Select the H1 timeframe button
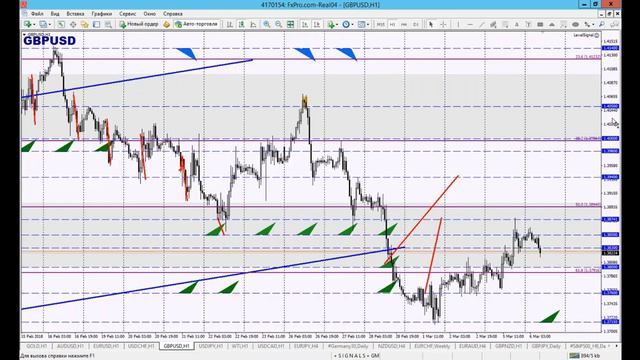This screenshot has width=640, height=360. [392, 24]
